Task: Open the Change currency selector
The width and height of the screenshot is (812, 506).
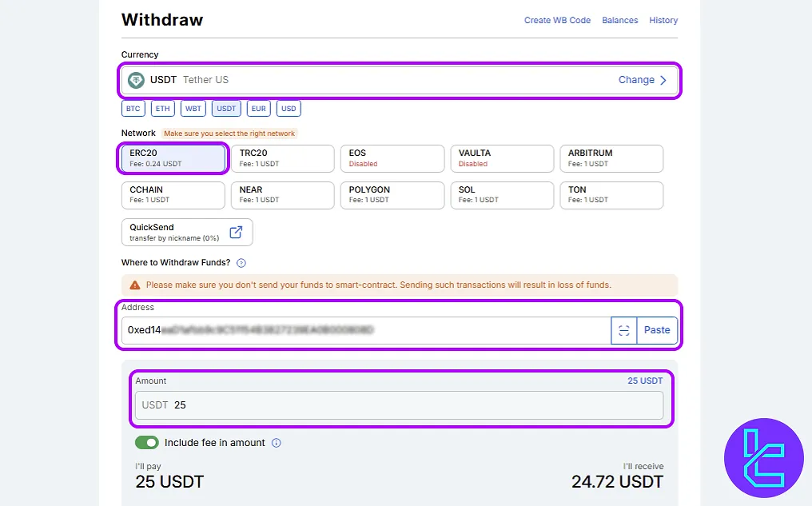Action: click(x=636, y=80)
